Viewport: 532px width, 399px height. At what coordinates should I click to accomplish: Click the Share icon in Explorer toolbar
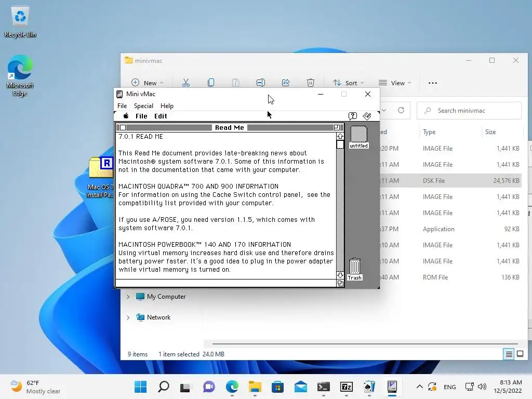coord(286,83)
